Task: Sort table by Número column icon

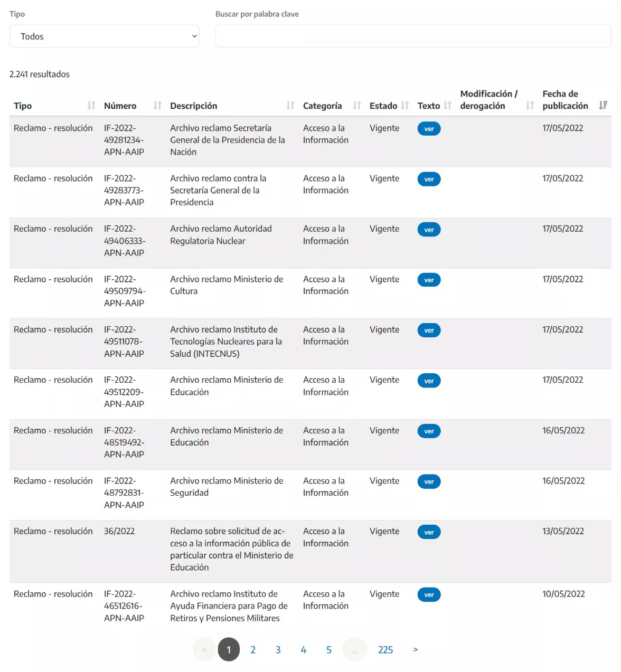Action: [157, 106]
